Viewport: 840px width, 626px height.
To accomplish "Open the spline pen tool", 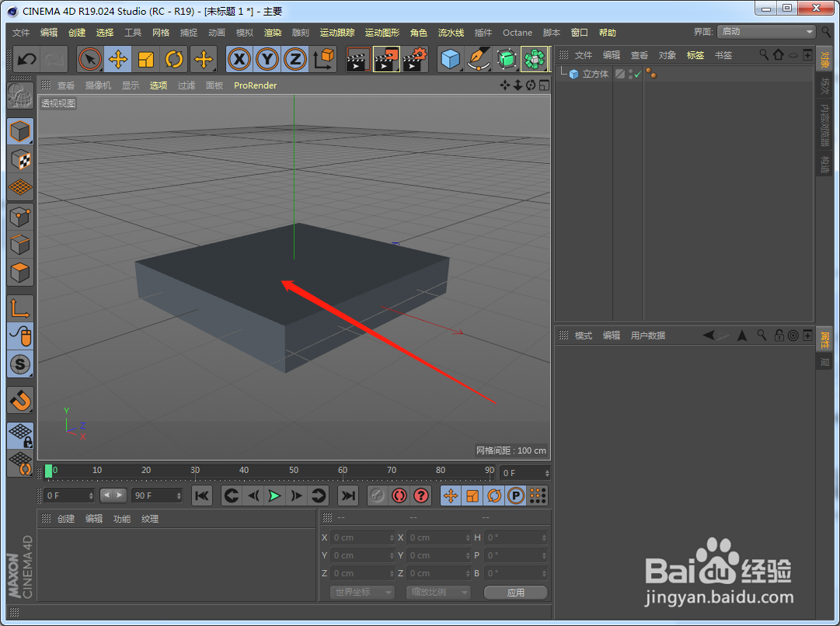I will tap(479, 59).
